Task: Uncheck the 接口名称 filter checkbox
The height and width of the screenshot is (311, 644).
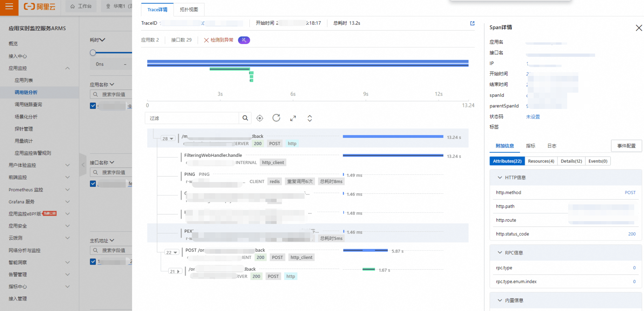Action: [93, 184]
